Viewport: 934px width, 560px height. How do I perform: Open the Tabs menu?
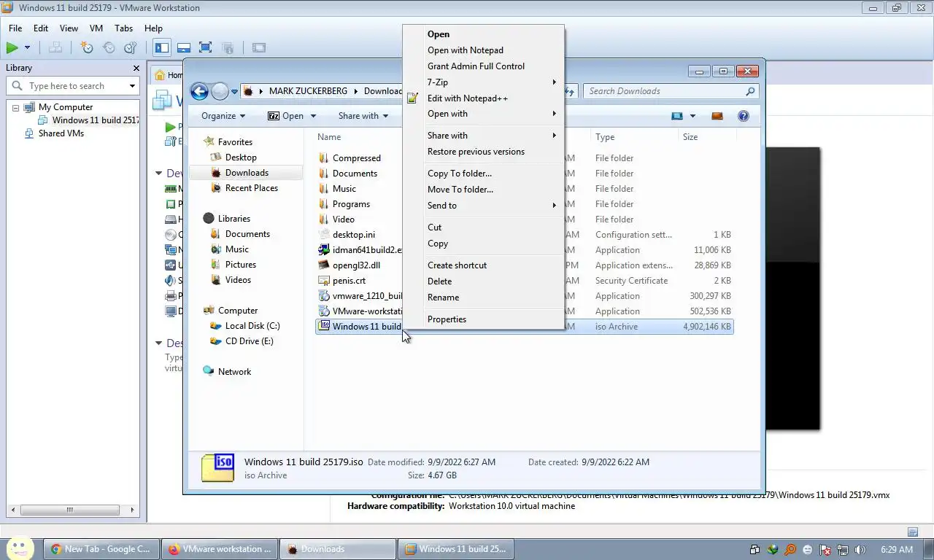click(124, 28)
